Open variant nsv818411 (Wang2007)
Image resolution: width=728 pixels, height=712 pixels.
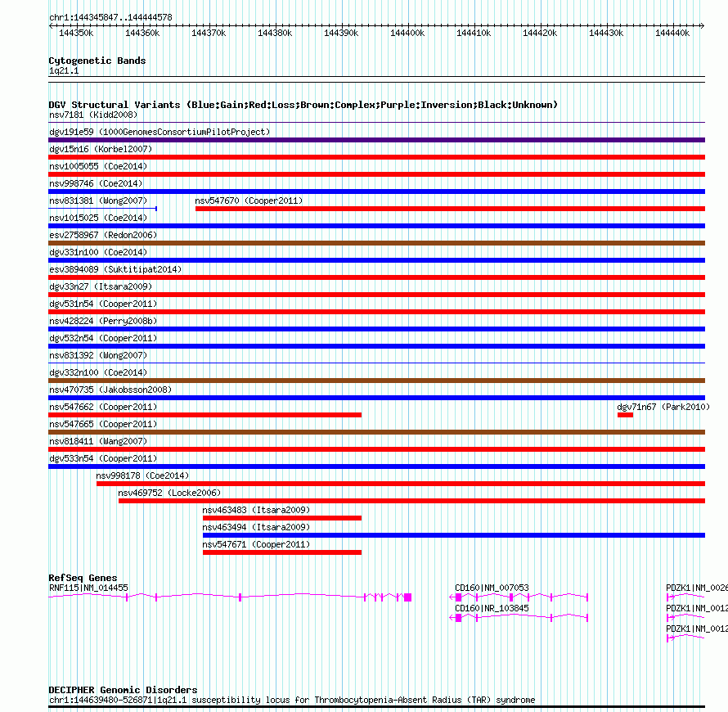click(x=98, y=441)
